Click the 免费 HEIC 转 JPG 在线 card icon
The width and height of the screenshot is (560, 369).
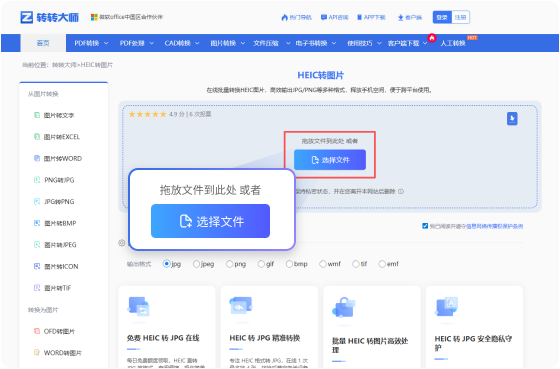pos(139,306)
